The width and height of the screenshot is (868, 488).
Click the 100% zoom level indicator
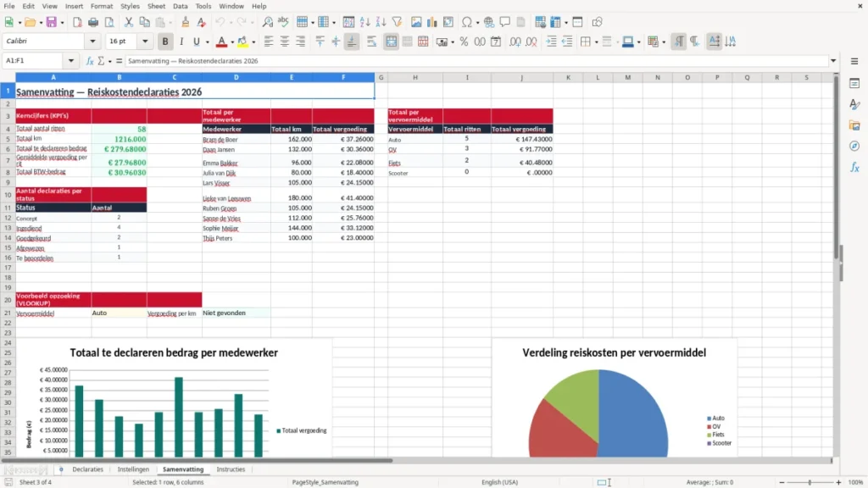pos(856,482)
